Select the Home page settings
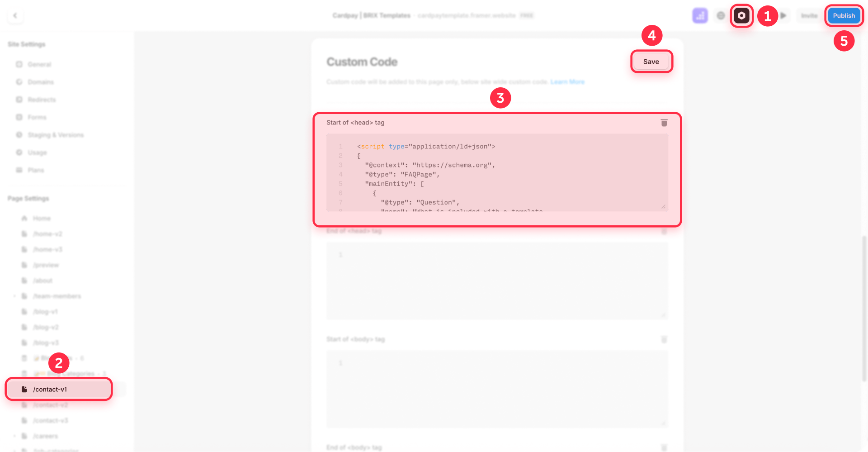This screenshot has height=452, width=868. point(42,218)
